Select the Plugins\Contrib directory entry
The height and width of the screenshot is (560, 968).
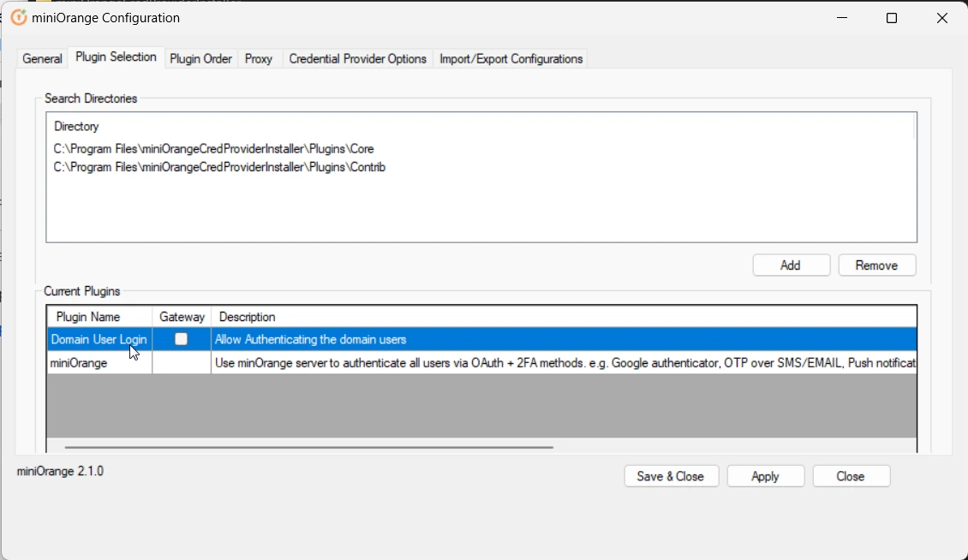coord(219,167)
